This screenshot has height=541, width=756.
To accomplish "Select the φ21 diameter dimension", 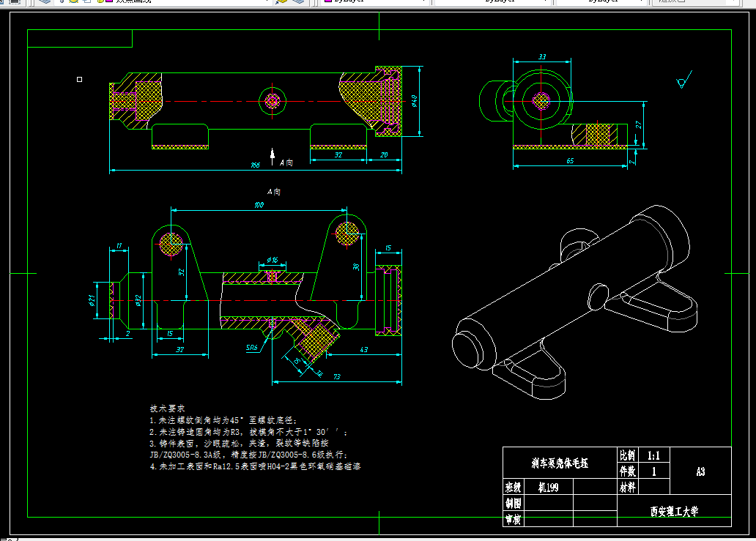I will [92, 301].
